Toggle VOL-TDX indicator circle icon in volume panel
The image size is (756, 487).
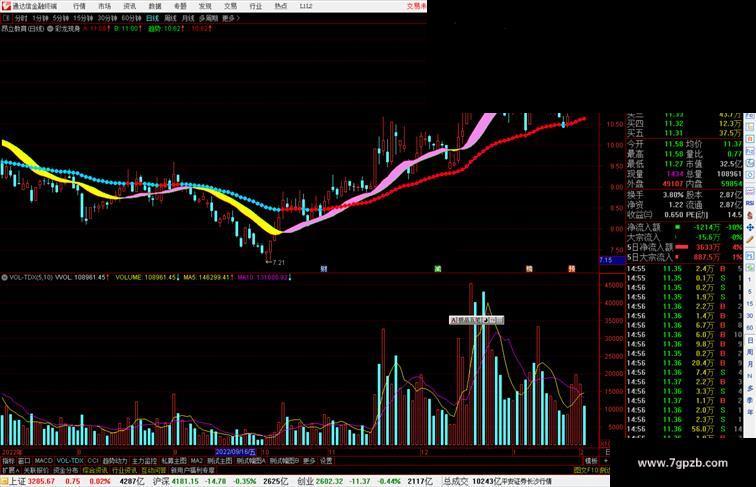point(5,277)
